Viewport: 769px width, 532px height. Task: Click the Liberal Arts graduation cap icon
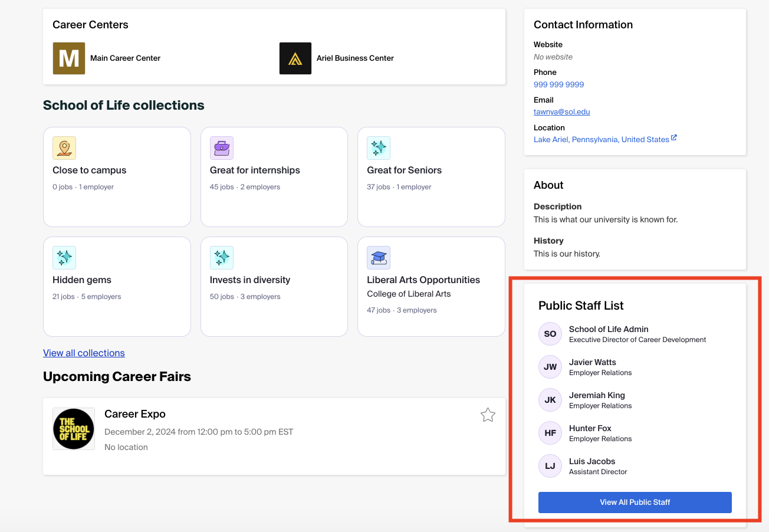[x=379, y=258]
